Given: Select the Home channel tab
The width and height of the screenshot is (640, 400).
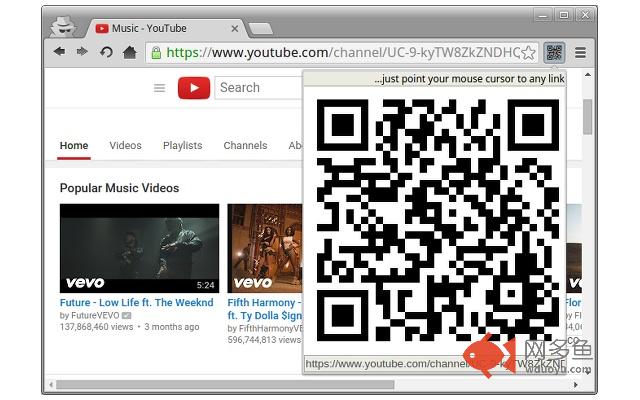Looking at the screenshot, I should coord(74,146).
